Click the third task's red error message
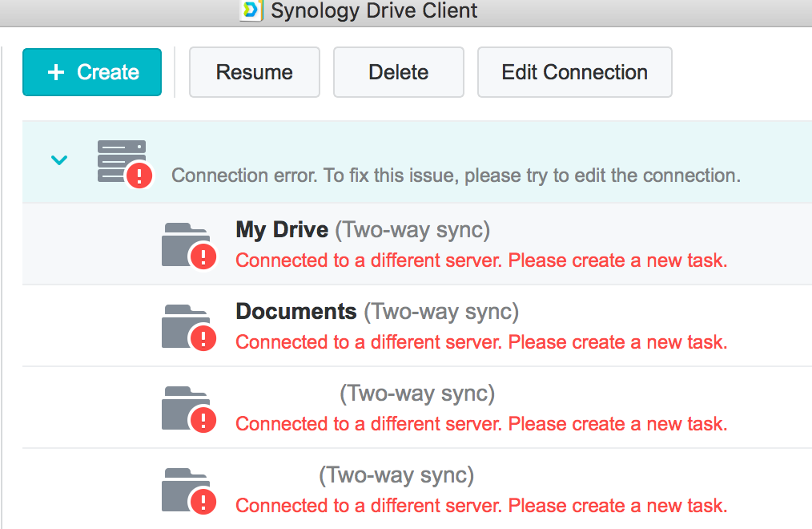This screenshot has height=529, width=812. pyautogui.click(x=481, y=424)
